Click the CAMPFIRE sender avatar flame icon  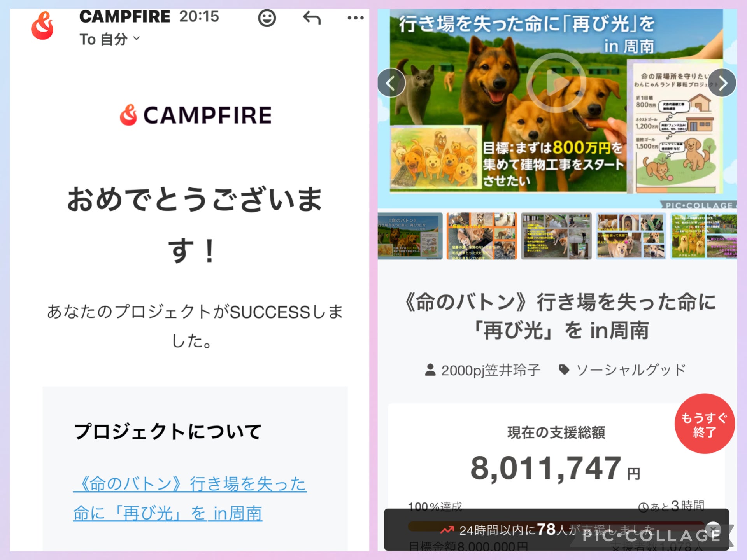[42, 25]
